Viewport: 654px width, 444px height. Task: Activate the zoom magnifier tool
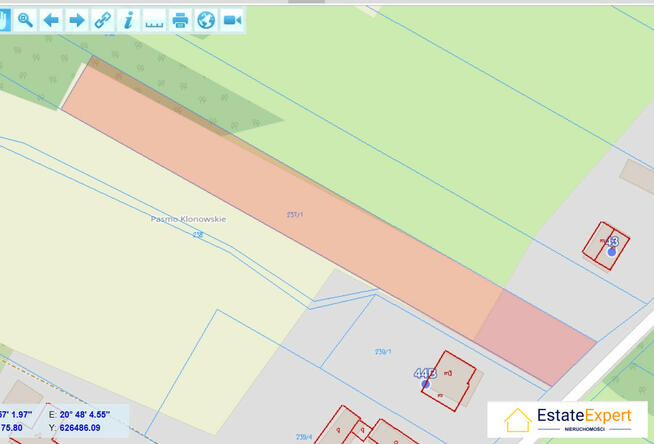click(x=25, y=20)
